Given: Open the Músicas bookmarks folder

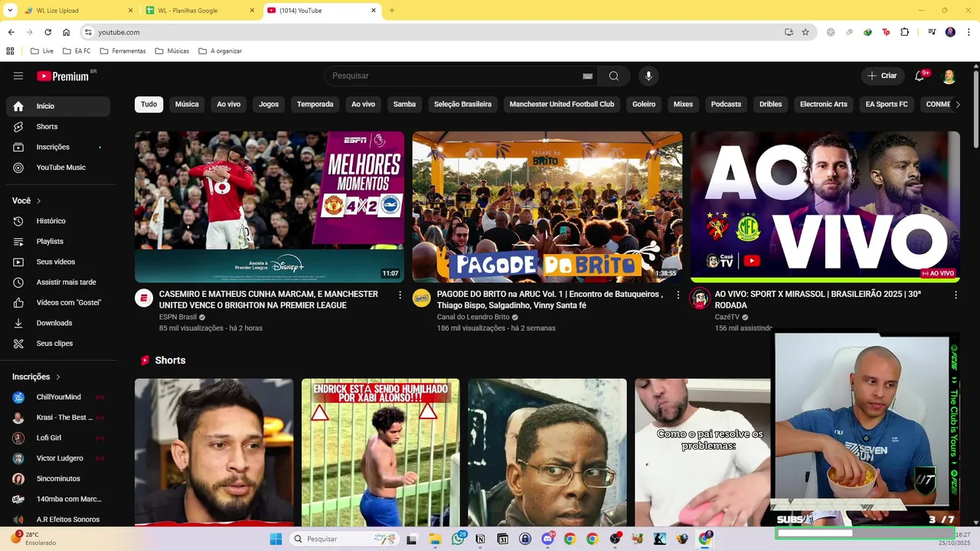Looking at the screenshot, I should coord(172,51).
